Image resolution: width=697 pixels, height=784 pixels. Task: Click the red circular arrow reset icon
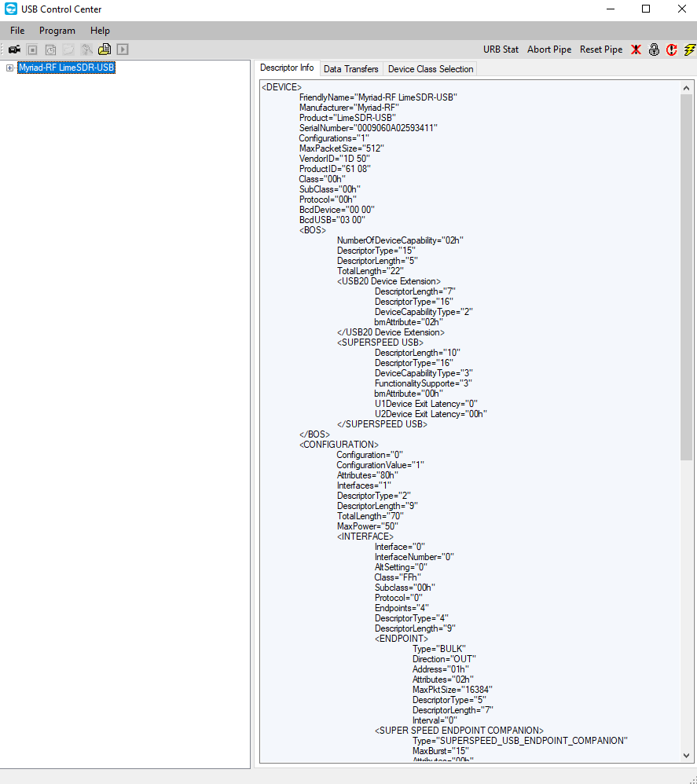pyautogui.click(x=672, y=49)
